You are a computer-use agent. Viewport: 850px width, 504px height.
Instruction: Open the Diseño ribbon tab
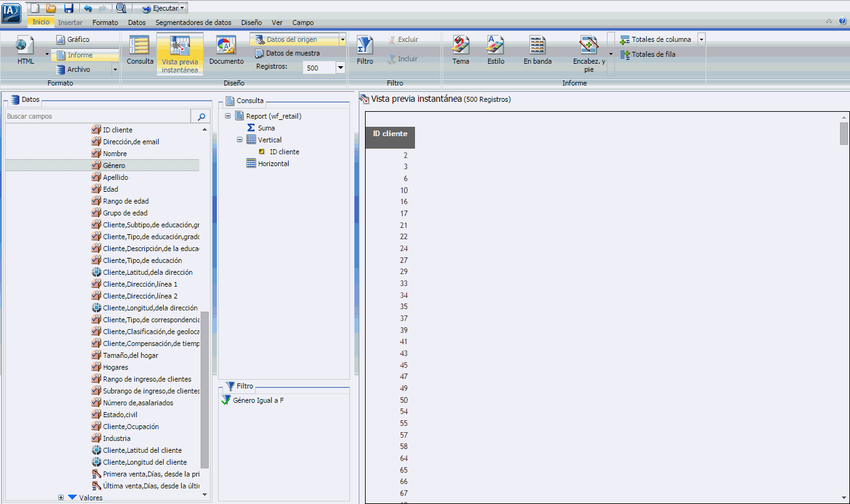coord(251,22)
